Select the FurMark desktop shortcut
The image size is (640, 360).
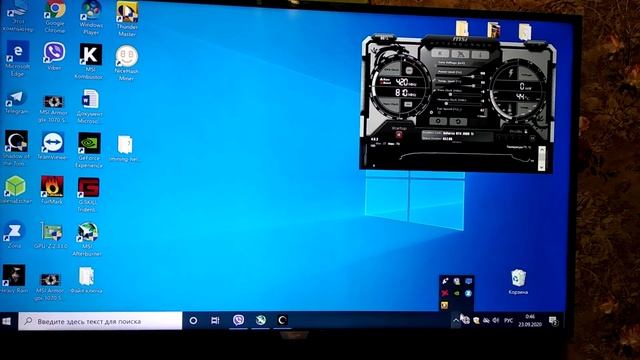click(52, 190)
